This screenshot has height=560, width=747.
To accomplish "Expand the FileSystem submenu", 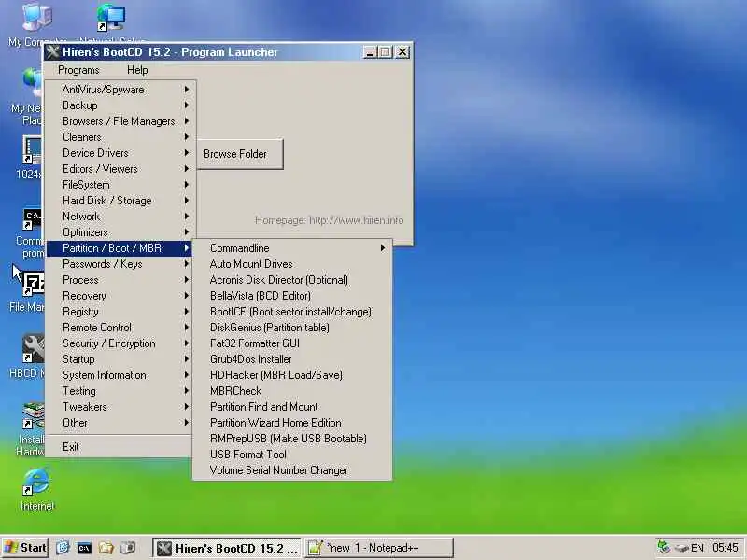I will 120,184.
